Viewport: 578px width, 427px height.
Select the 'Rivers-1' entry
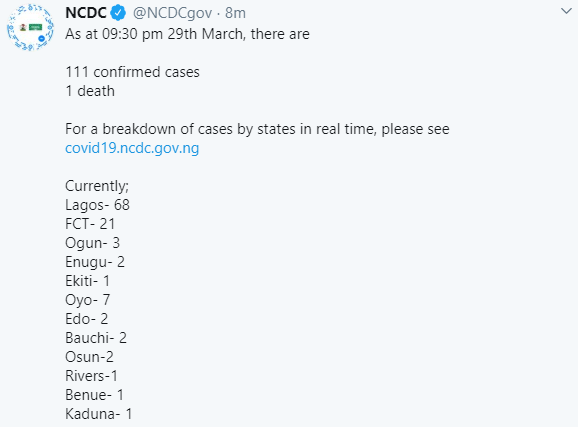(91, 376)
